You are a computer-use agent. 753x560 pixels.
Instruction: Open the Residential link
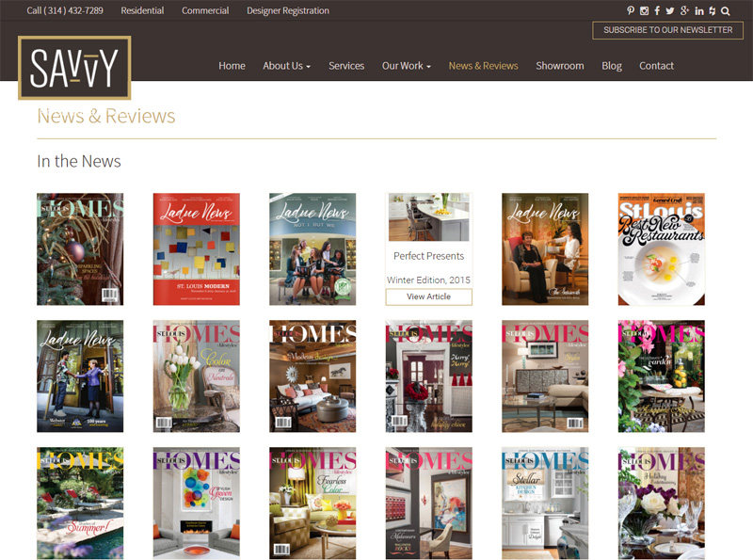[x=142, y=10]
